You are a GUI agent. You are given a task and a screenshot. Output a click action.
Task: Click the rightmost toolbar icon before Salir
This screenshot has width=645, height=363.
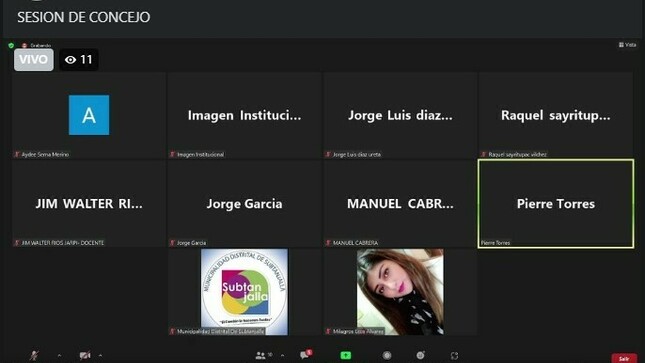point(454,356)
